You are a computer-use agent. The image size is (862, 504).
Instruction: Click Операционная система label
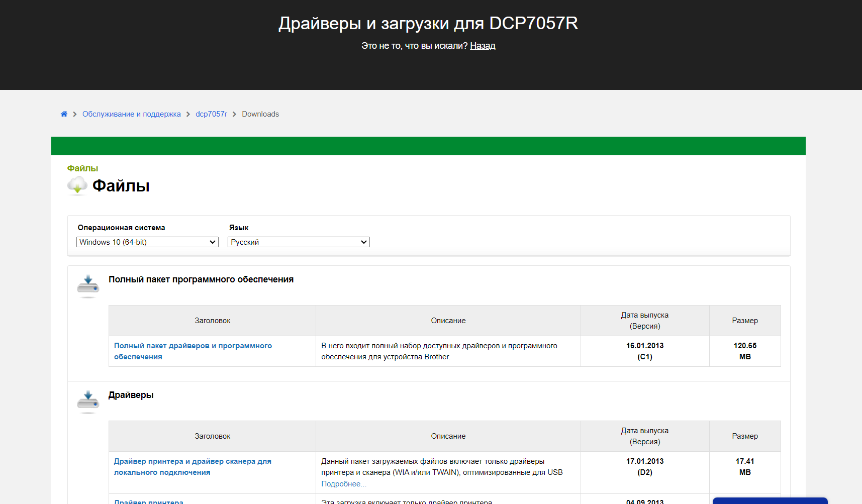(121, 228)
